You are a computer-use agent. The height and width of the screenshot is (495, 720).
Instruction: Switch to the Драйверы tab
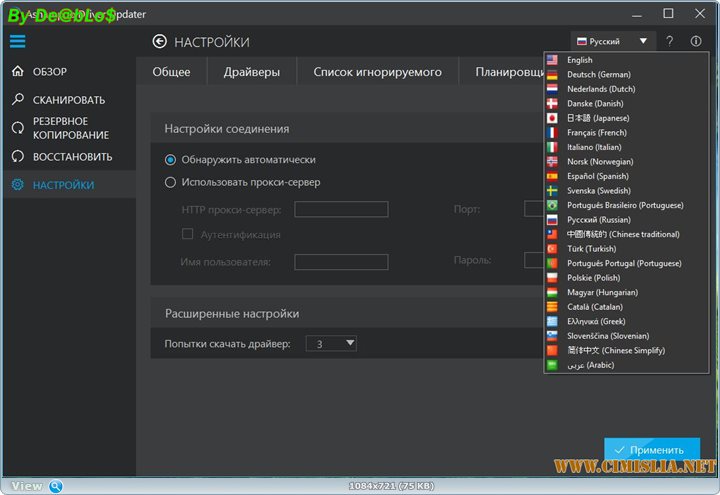251,72
